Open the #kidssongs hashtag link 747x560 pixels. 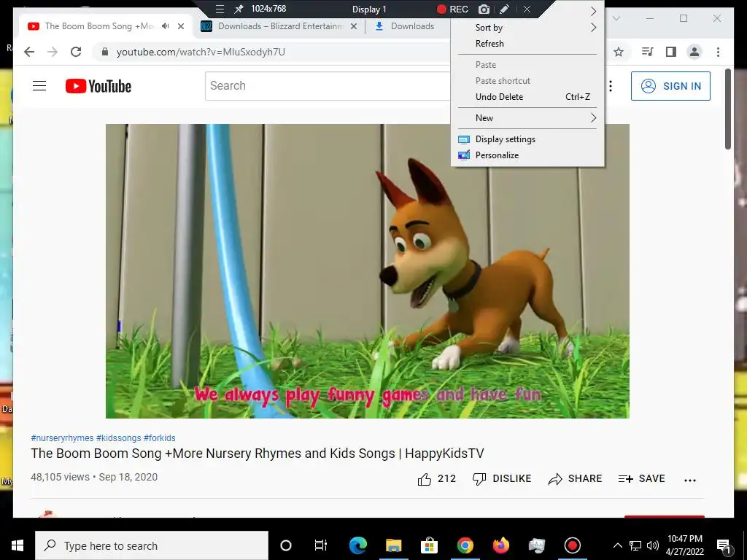[119, 437]
